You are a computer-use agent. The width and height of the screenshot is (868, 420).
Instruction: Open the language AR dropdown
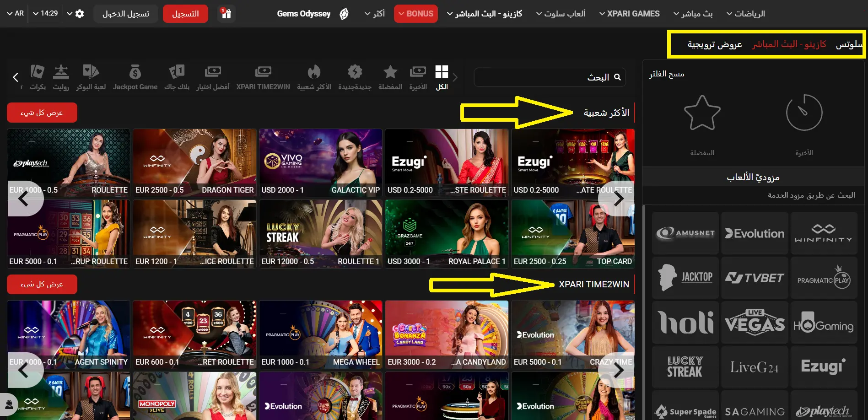point(15,13)
